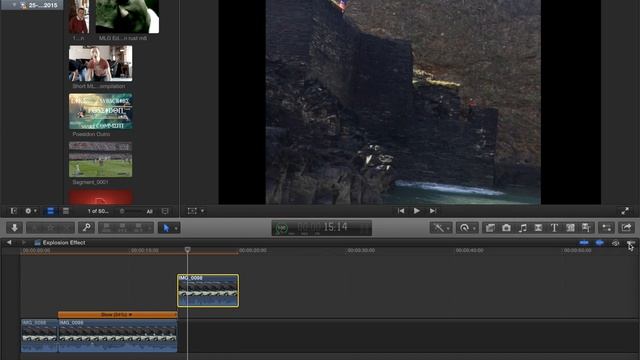Viewport: 640px width, 360px height.
Task: Select the MLG Ed clip thumbnail
Action: click(127, 16)
